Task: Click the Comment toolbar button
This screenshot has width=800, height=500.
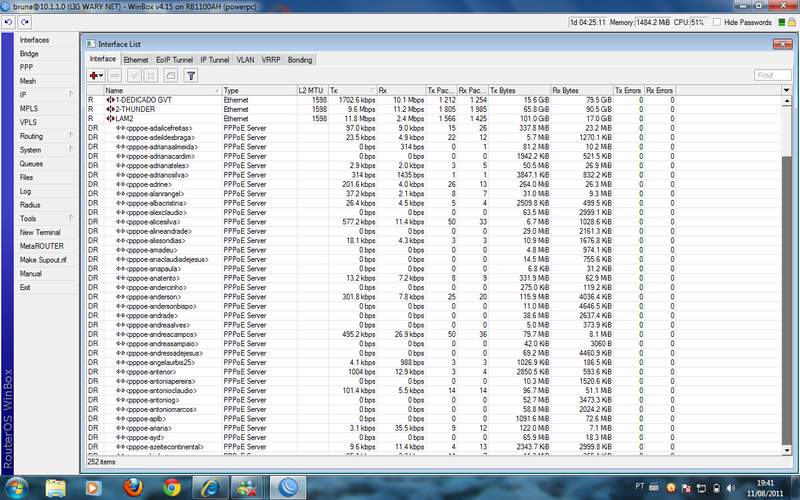Action: [170, 76]
